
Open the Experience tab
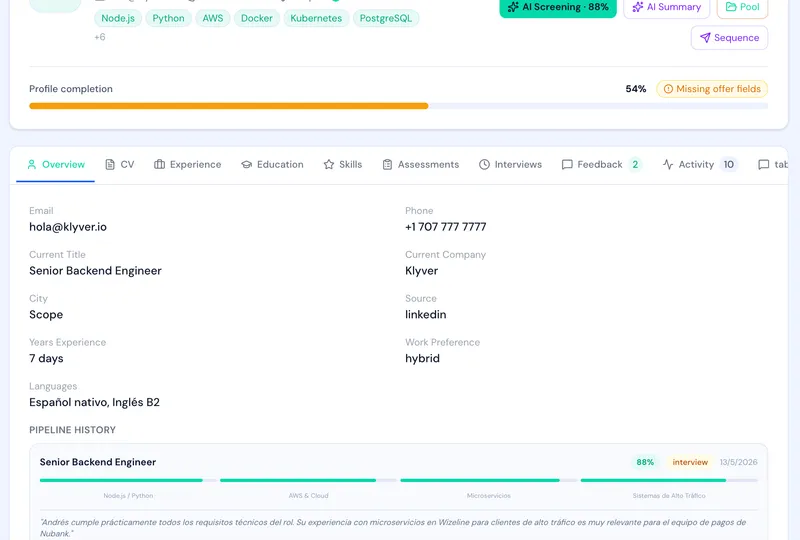tap(188, 164)
